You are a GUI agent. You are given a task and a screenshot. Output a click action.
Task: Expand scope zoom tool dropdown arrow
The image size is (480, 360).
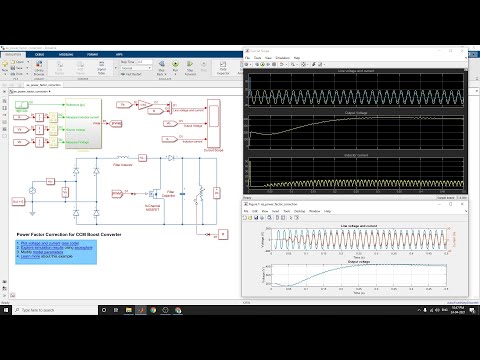(x=296, y=64)
